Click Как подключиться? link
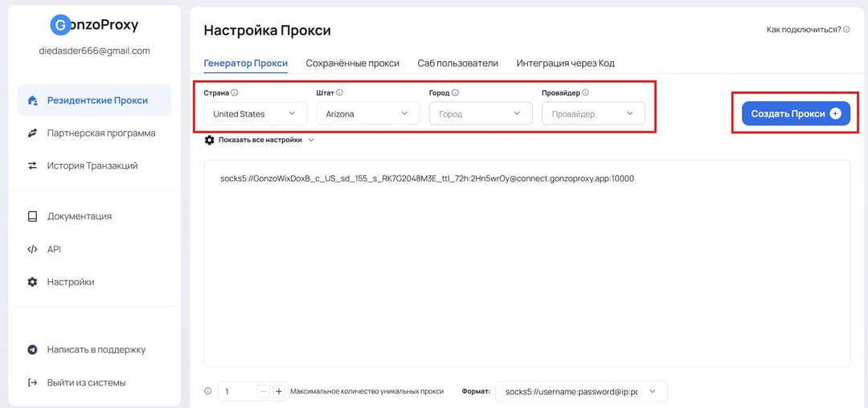Image resolution: width=868 pixels, height=408 pixels. coord(804,29)
